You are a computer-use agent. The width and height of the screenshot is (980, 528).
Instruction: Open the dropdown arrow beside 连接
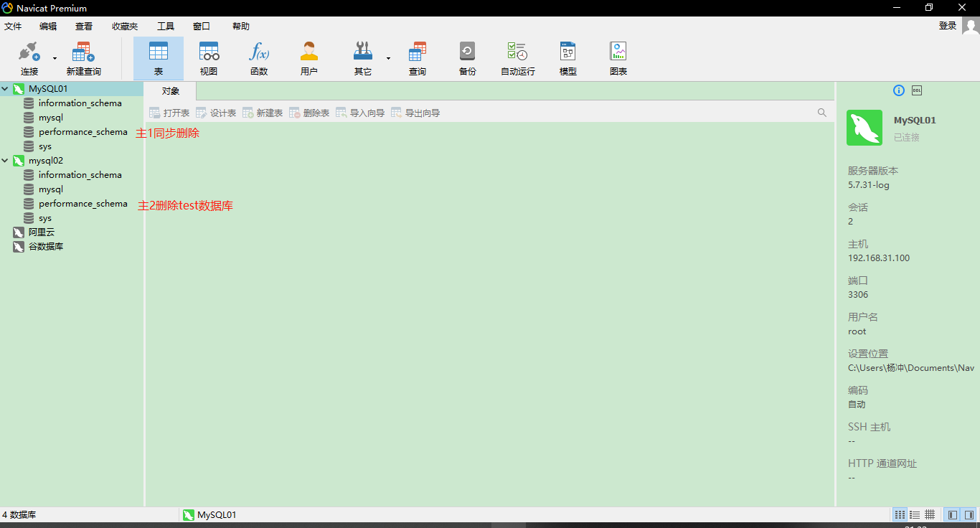tap(55, 58)
